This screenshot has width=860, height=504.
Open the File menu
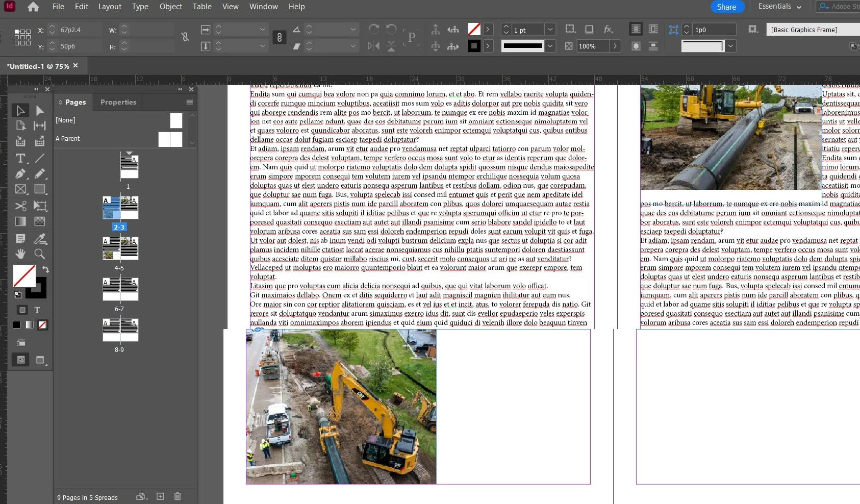coord(58,7)
